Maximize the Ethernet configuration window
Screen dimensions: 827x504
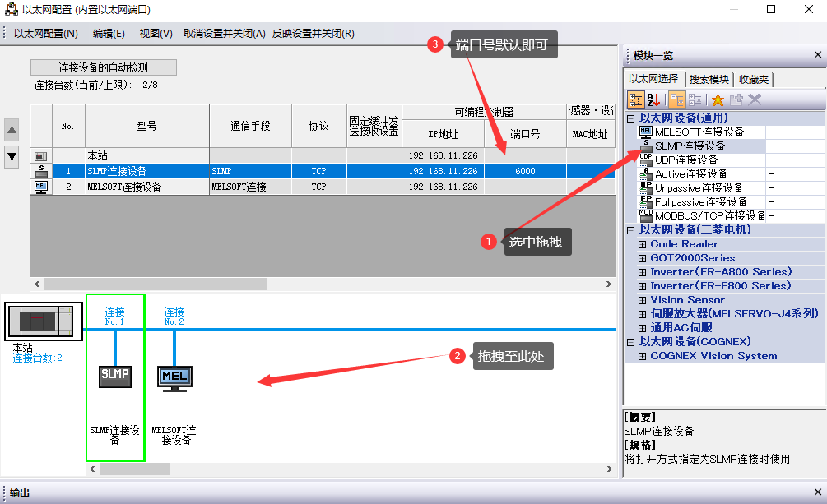pyautogui.click(x=771, y=10)
